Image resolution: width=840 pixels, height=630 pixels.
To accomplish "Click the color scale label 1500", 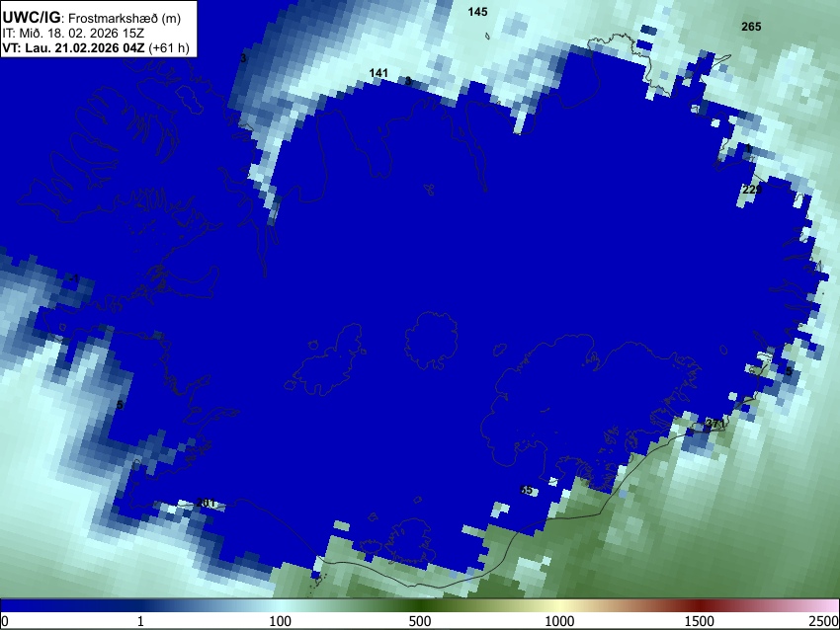I will [x=699, y=621].
